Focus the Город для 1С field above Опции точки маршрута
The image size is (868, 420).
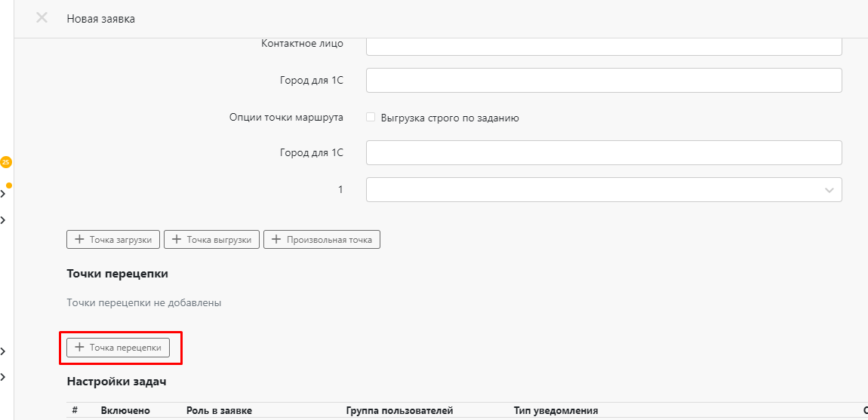pyautogui.click(x=604, y=80)
